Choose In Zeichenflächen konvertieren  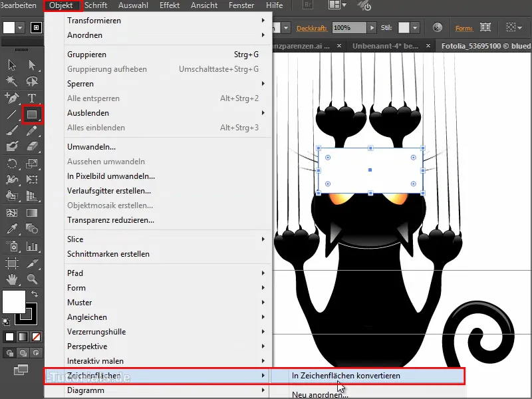click(368, 376)
